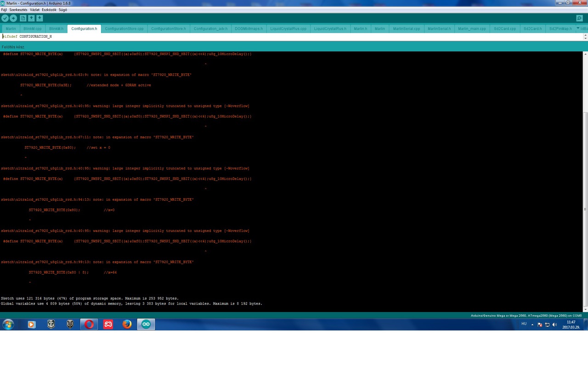Open the Szerkesztés menu
The height and width of the screenshot is (376, 588).
pyautogui.click(x=18, y=10)
